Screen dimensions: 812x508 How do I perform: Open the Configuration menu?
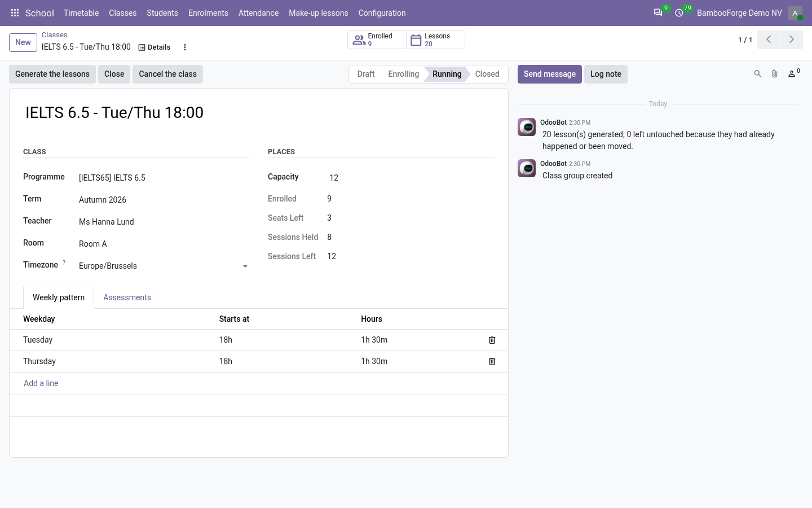click(382, 13)
